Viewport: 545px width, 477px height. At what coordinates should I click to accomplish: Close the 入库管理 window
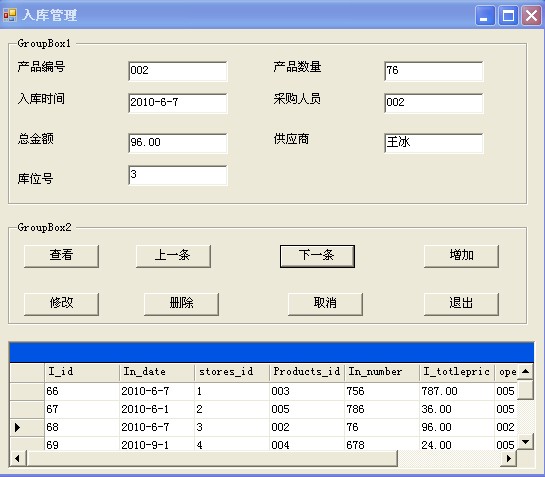[531, 15]
